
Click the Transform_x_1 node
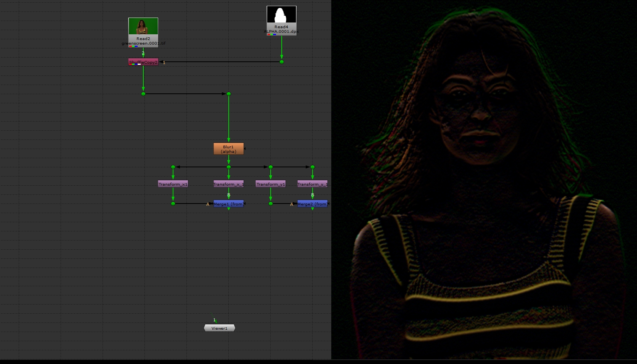click(228, 184)
